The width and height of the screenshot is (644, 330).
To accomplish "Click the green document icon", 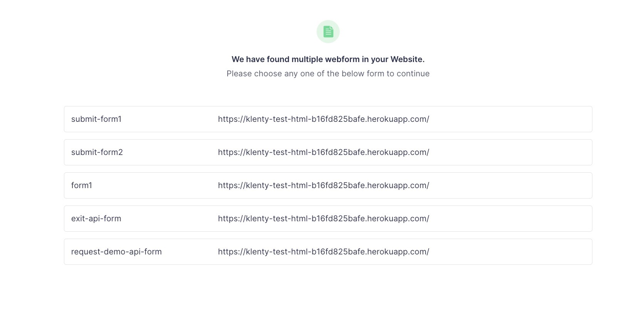I will [328, 32].
